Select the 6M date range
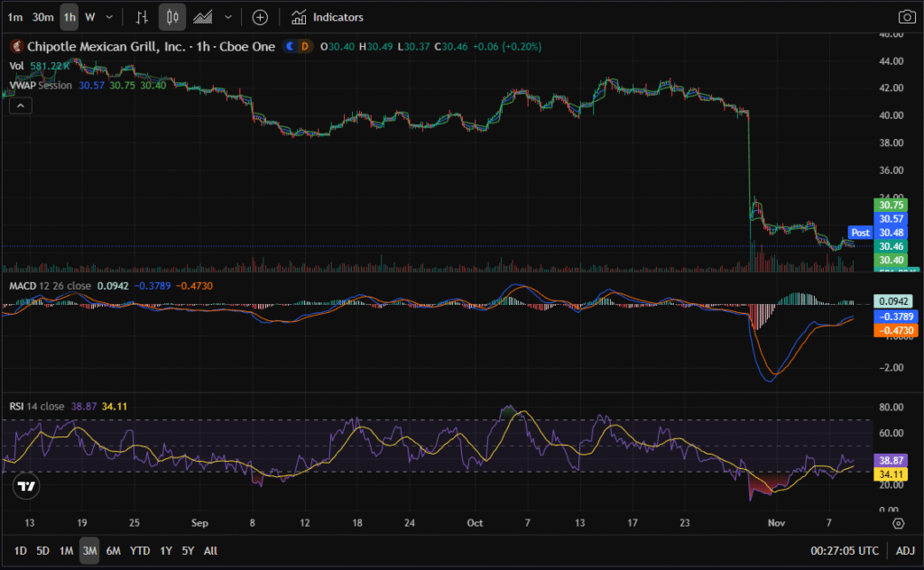This screenshot has height=570, width=924. coord(113,550)
